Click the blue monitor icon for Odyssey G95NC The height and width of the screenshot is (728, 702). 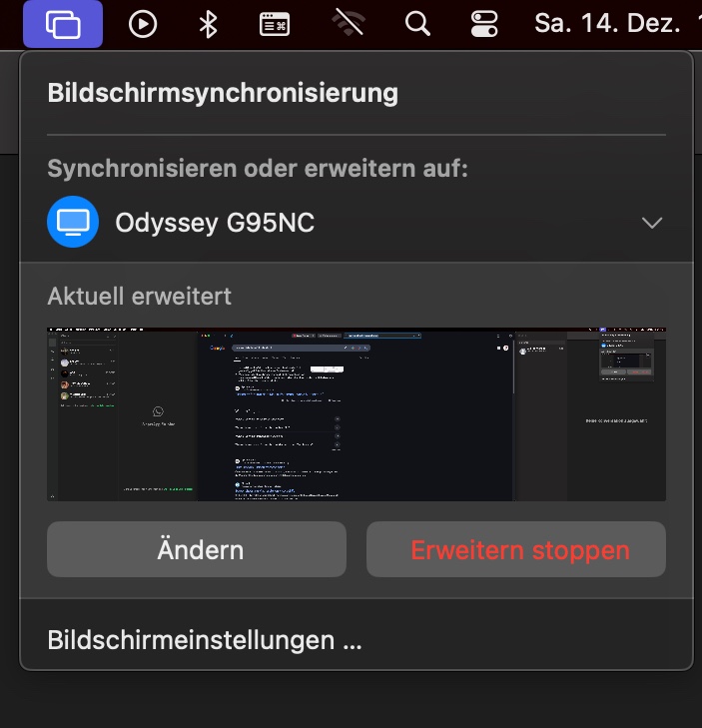pos(73,222)
